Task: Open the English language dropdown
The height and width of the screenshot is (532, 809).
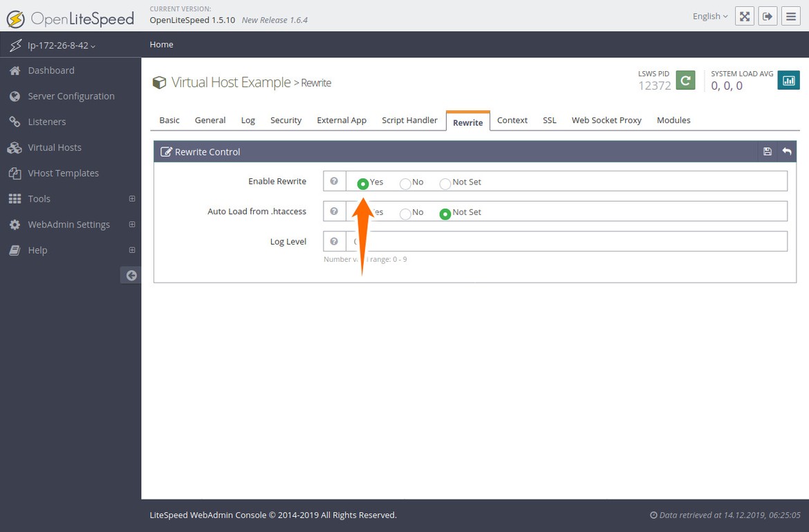Action: 710,17
